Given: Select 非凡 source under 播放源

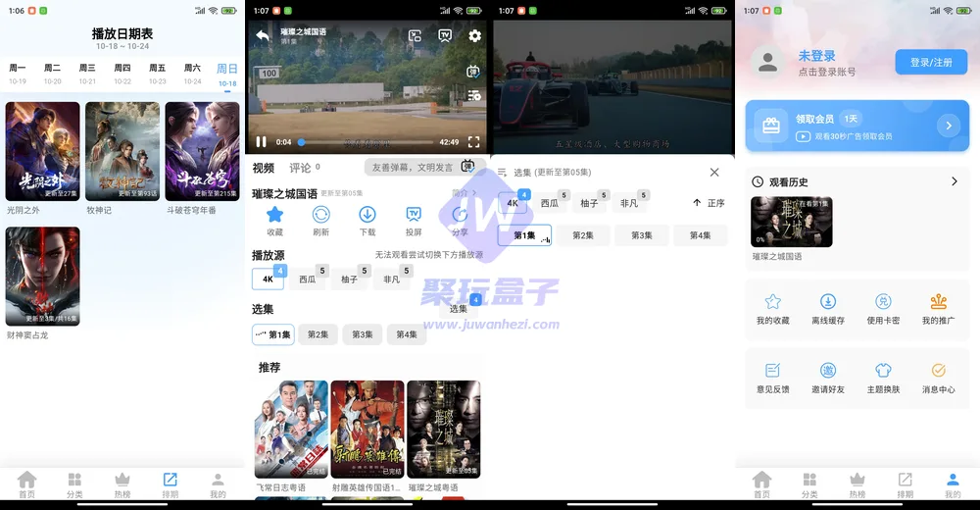Looking at the screenshot, I should [x=391, y=280].
